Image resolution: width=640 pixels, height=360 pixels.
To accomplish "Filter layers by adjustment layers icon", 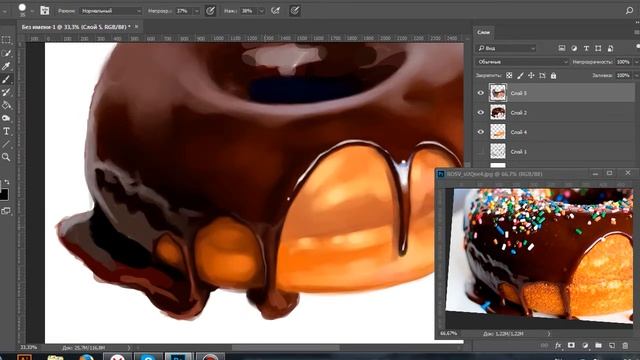I will 574,48.
